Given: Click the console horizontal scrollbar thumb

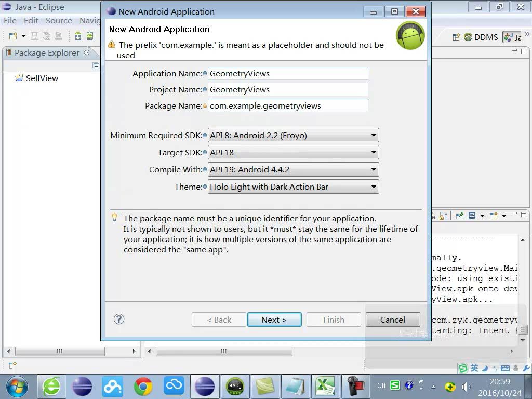Looking at the screenshot, I should pyautogui.click(x=224, y=351).
